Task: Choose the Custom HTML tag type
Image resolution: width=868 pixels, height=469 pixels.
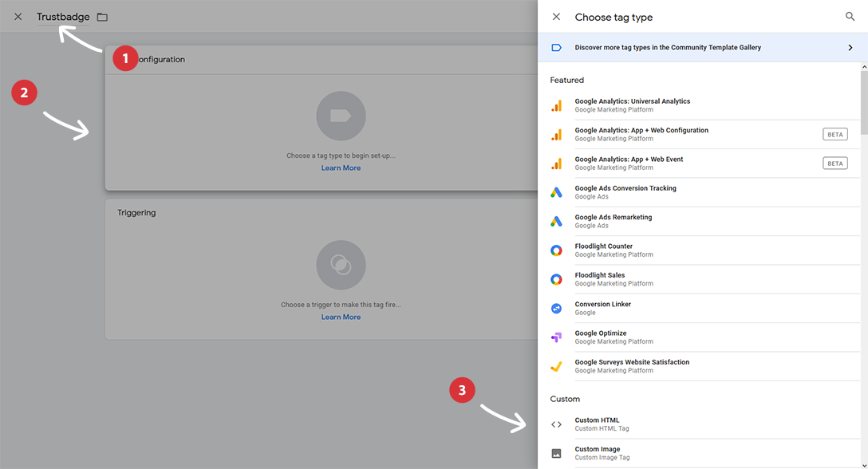Action: pyautogui.click(x=699, y=424)
